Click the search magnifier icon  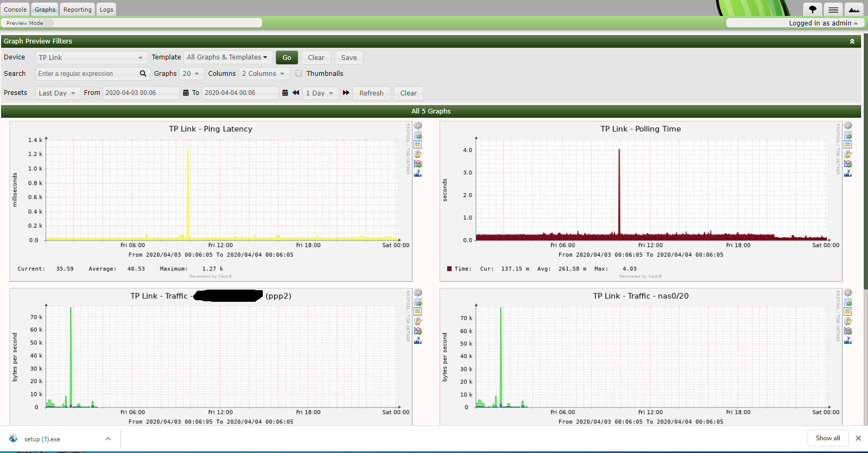[143, 74]
